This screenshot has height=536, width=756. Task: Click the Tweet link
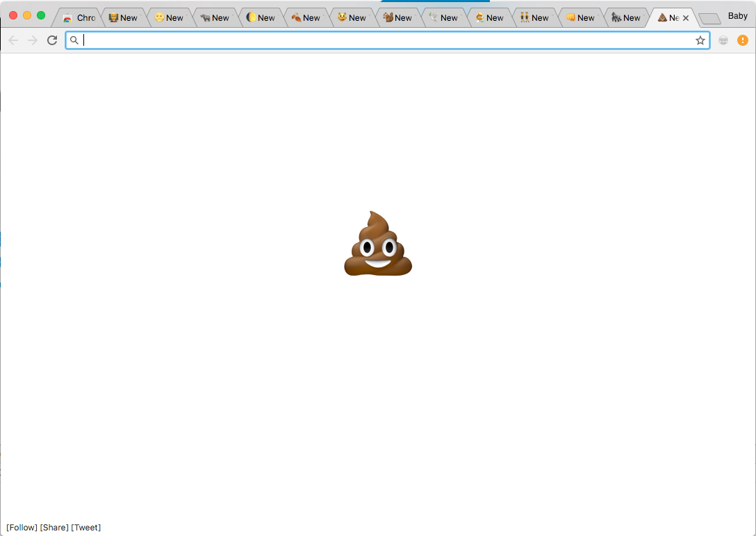(x=86, y=527)
